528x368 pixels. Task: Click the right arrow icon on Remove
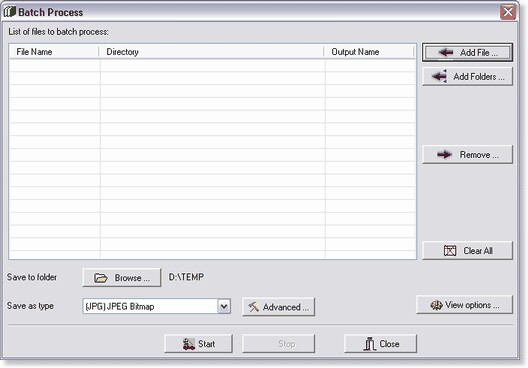(x=444, y=155)
